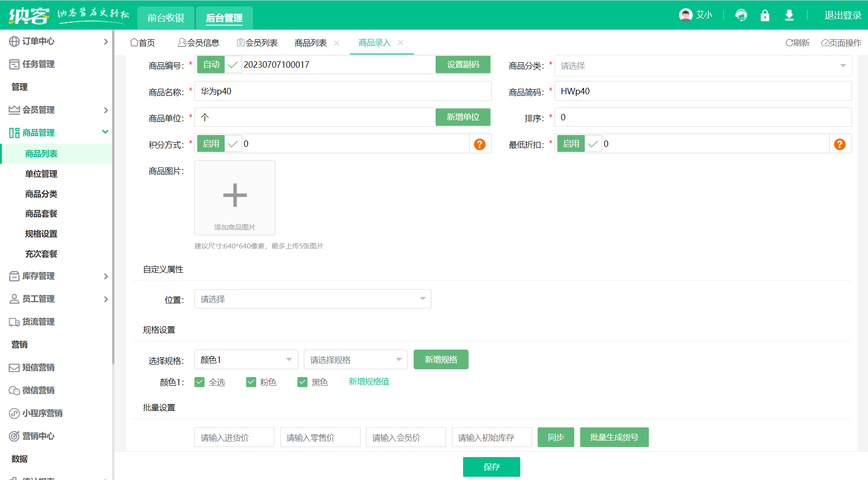Viewport: 868px width, 480px height.
Task: Open the customer service headset icon
Action: 741,15
